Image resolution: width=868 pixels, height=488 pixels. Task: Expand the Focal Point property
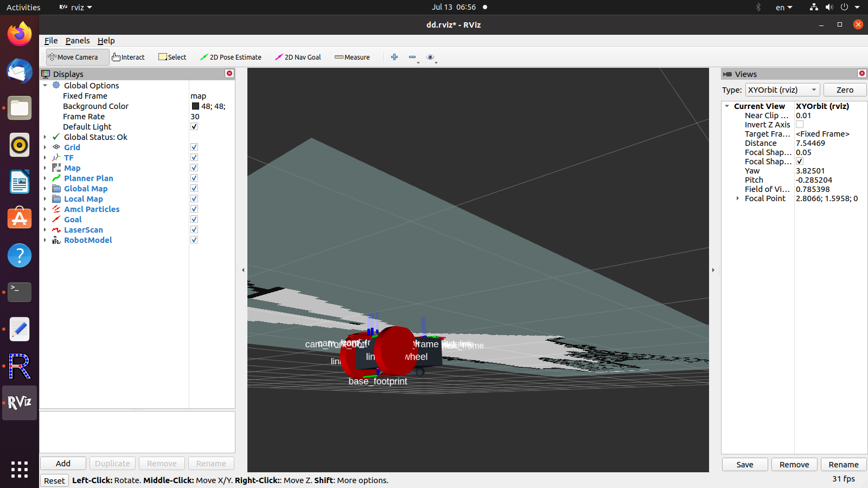[738, 198]
